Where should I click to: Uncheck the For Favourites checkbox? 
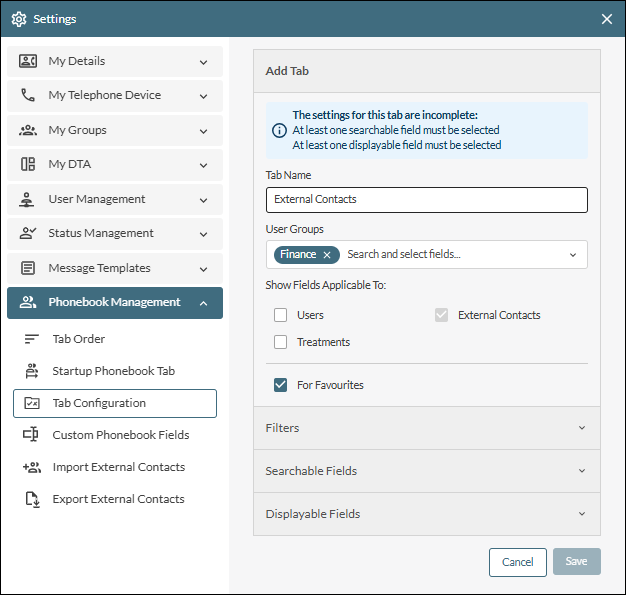(x=281, y=385)
